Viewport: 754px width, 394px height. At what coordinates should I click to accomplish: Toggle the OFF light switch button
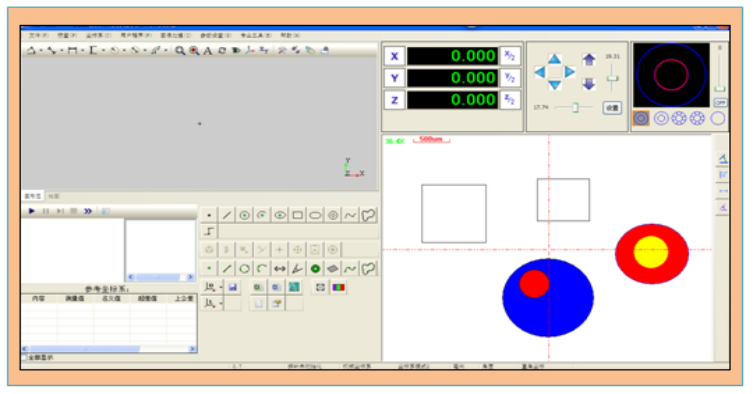(720, 102)
